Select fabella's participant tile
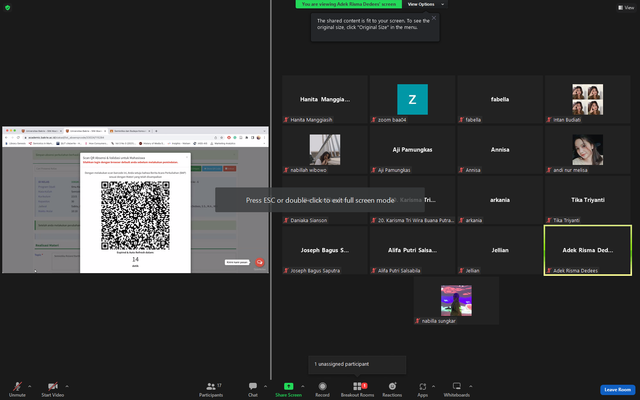640x400 pixels. pos(500,99)
